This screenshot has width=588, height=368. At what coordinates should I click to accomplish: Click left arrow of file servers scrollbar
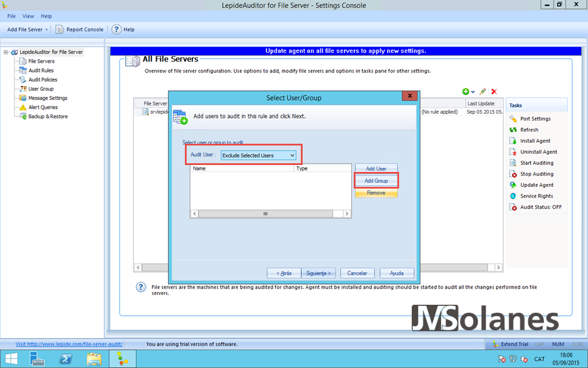pyautogui.click(x=138, y=267)
